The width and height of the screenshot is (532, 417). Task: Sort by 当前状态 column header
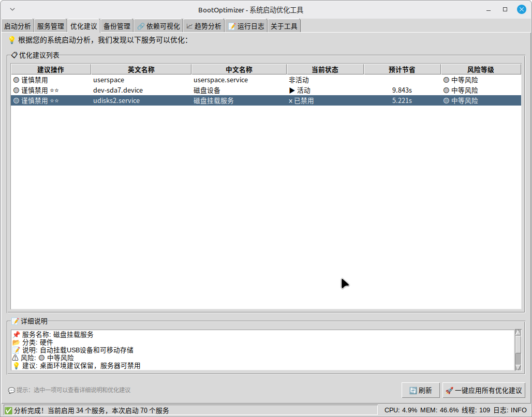[325, 69]
